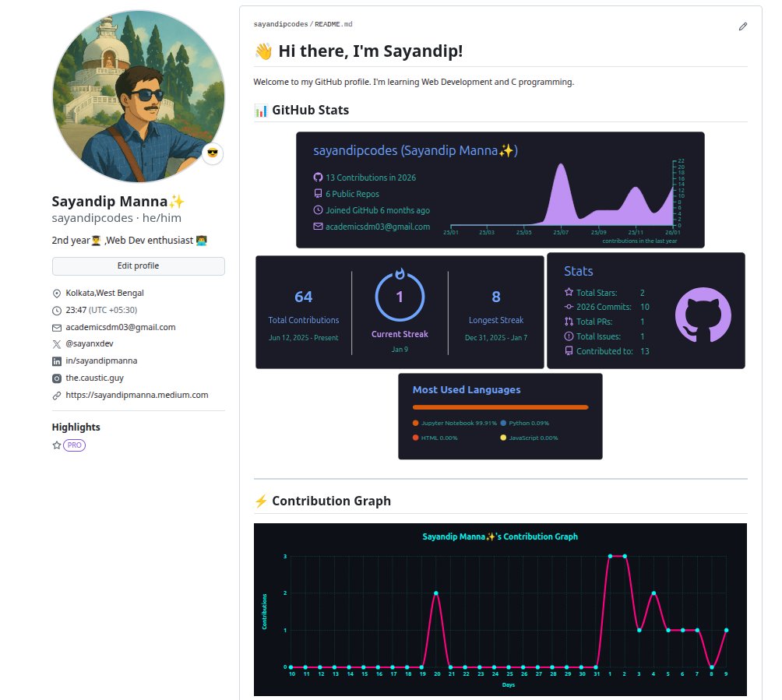The width and height of the screenshot is (782, 700).
Task: Click the repo icon beside Contributed to
Action: coord(569,351)
